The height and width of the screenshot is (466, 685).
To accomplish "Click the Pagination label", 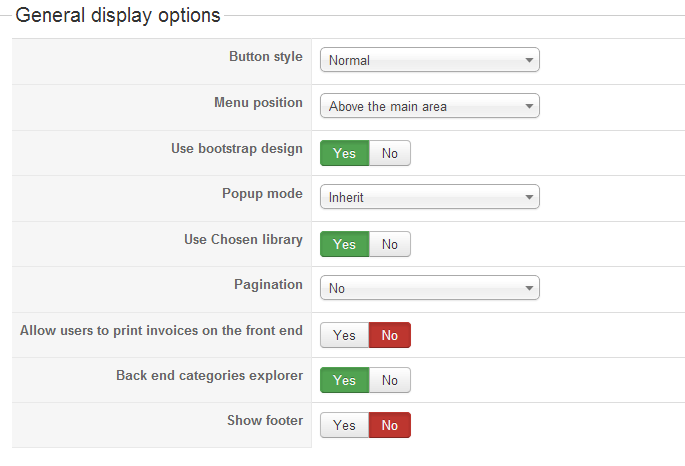I will tap(268, 284).
